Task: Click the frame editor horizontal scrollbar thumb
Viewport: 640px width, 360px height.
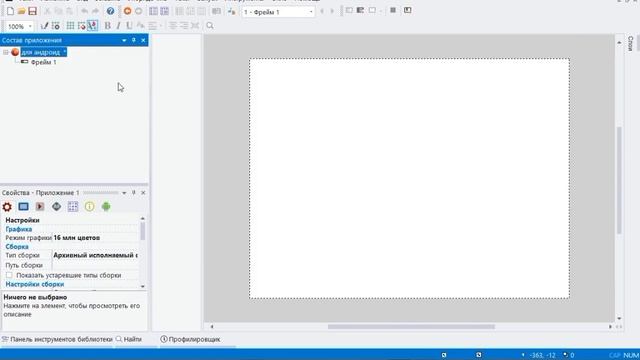Action: pyautogui.click(x=411, y=327)
